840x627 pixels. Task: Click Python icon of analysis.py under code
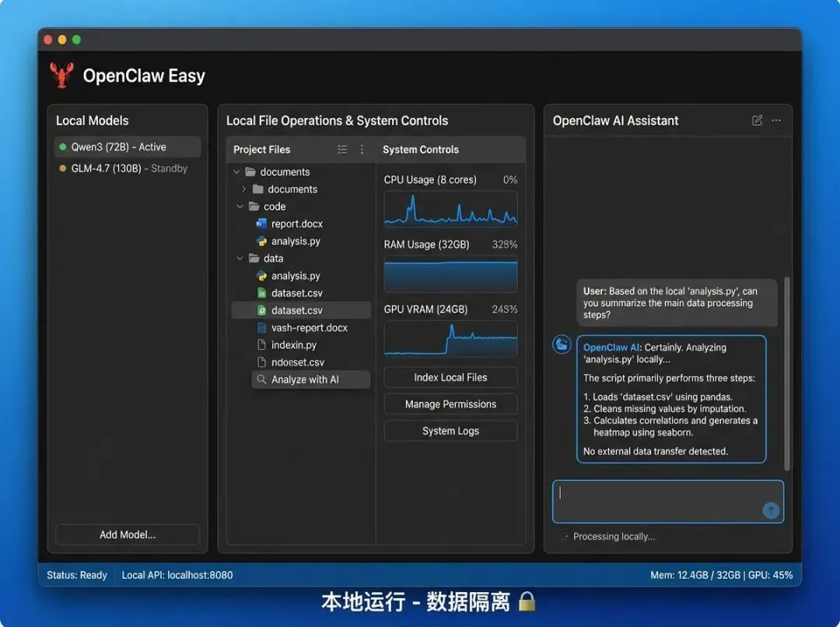pos(261,241)
